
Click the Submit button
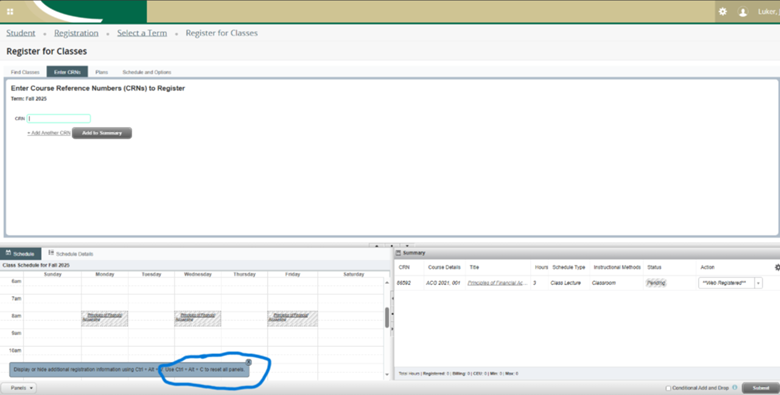coord(761,388)
